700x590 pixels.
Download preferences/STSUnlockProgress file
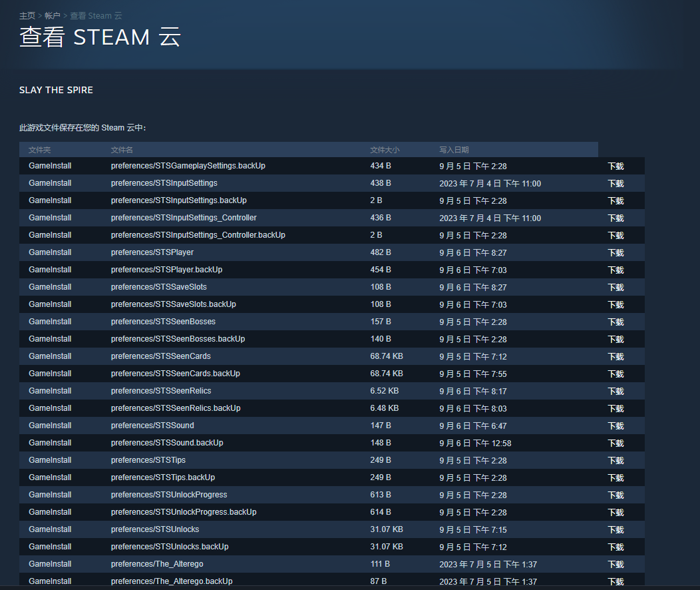[x=615, y=495]
